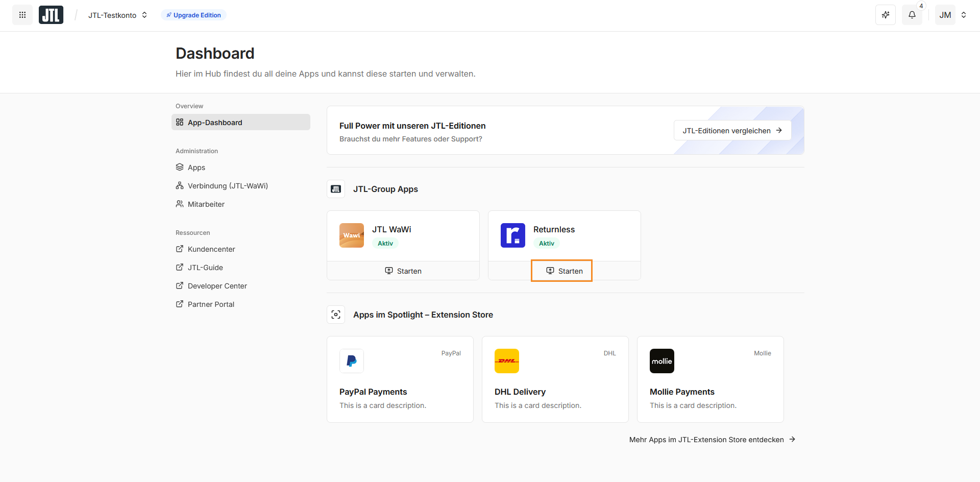Open Apps under Administration

pos(197,167)
